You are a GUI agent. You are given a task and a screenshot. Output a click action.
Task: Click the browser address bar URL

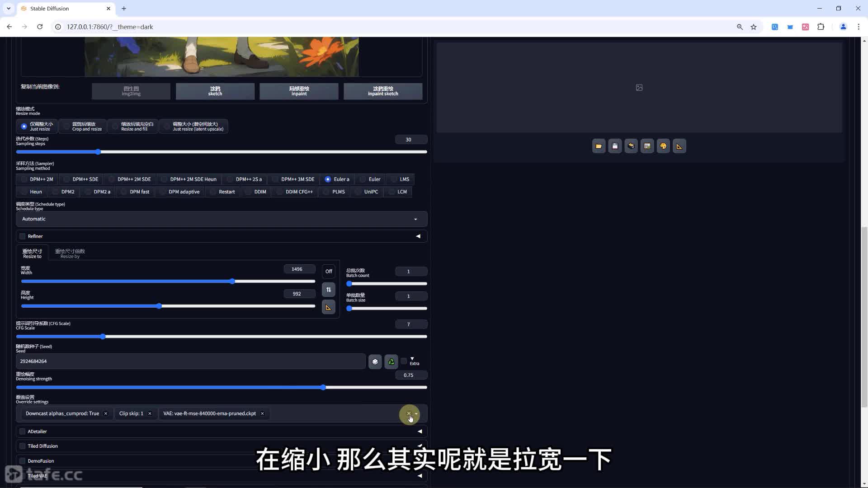[110, 27]
